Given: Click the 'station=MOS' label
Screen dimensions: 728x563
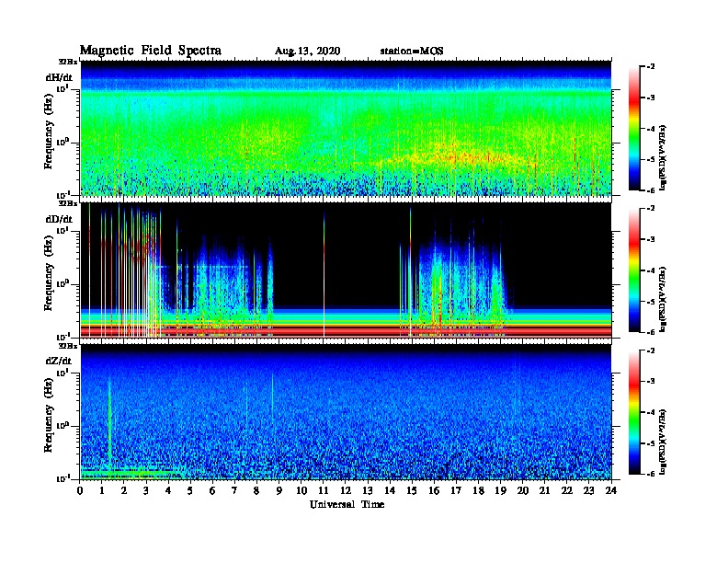Looking at the screenshot, I should tap(412, 52).
